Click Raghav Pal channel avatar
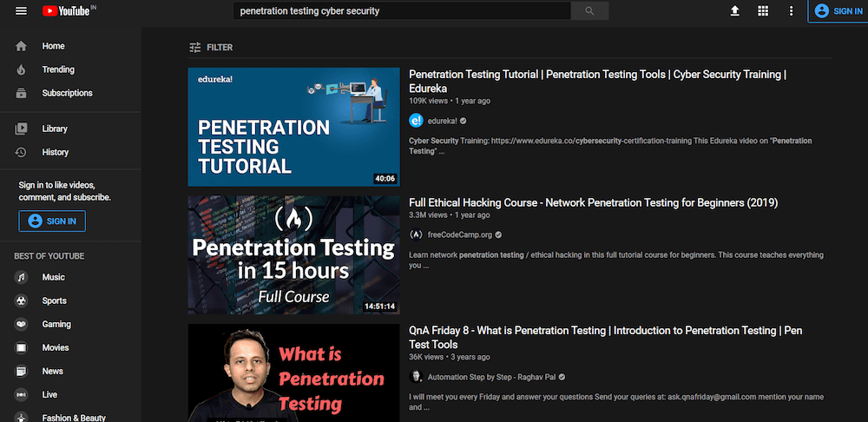868x422 pixels. click(x=416, y=377)
